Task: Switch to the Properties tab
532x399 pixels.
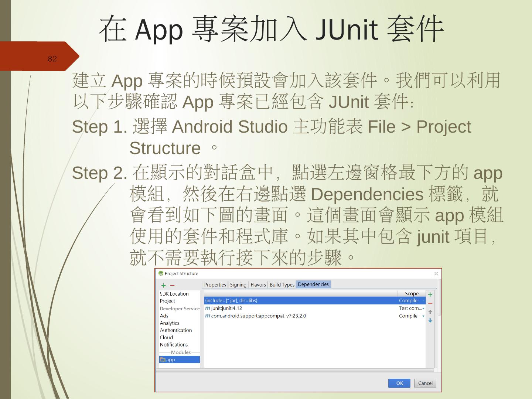Action: click(x=215, y=284)
